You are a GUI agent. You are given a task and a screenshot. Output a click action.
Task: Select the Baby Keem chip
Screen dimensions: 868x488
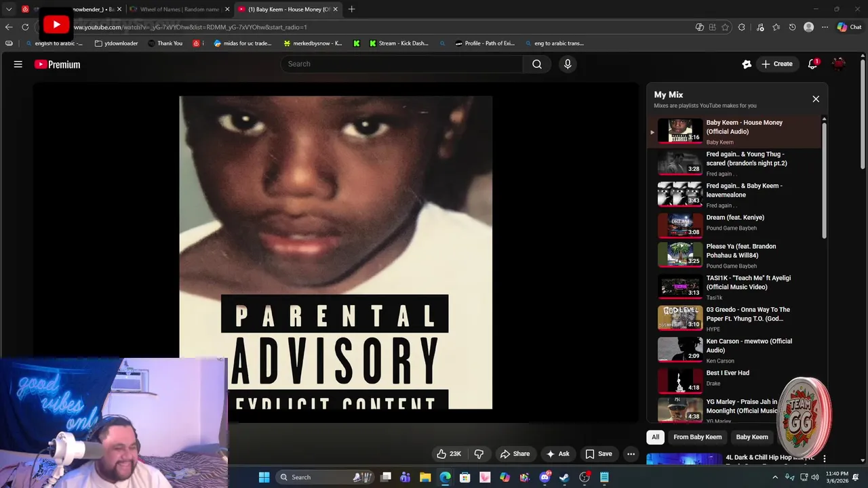pyautogui.click(x=752, y=437)
